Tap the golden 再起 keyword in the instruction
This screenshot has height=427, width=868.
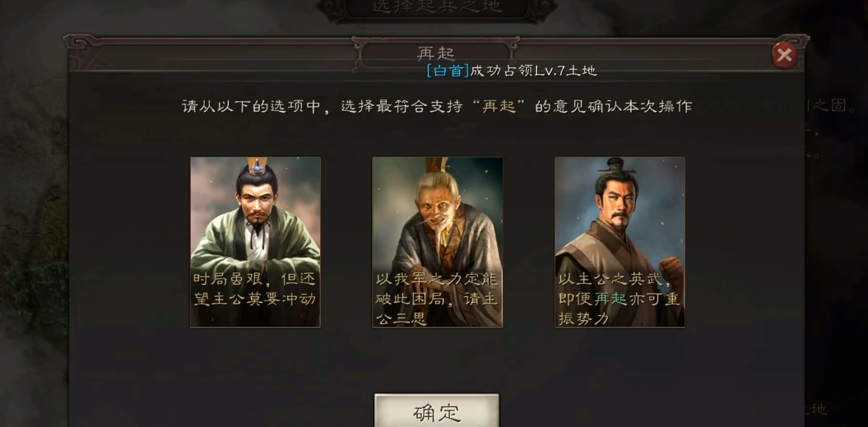[499, 106]
